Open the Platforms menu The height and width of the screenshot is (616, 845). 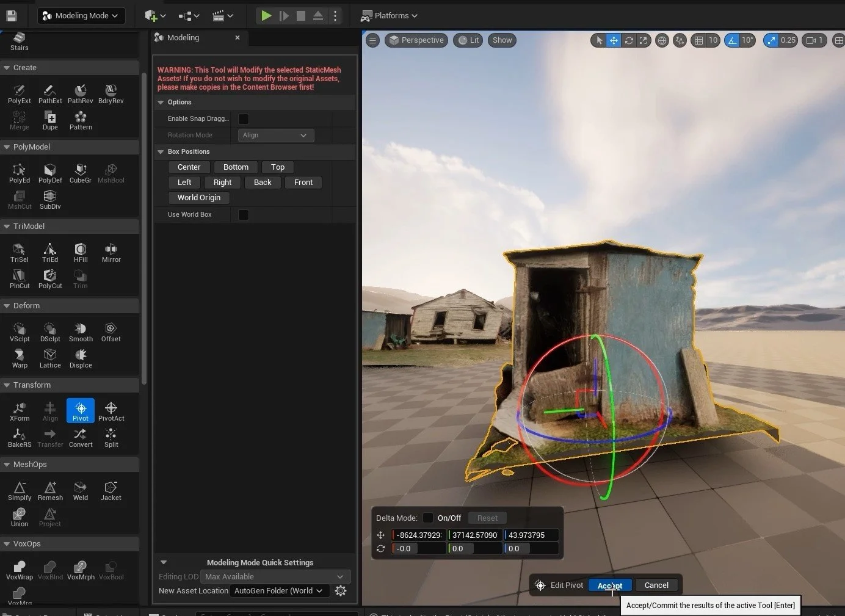388,15
